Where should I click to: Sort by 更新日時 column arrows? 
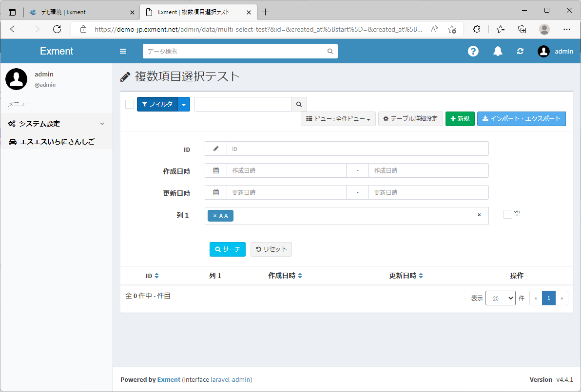point(421,276)
